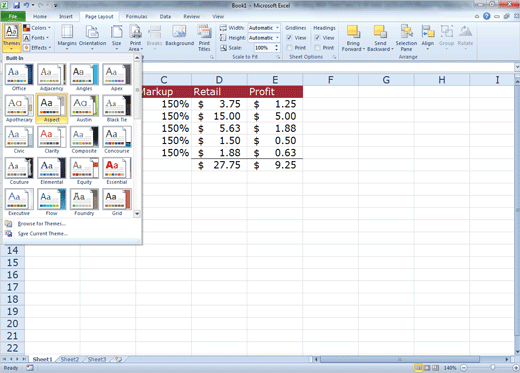The image size is (520, 373).
Task: Choose the Adjacency theme
Action: 52,77
